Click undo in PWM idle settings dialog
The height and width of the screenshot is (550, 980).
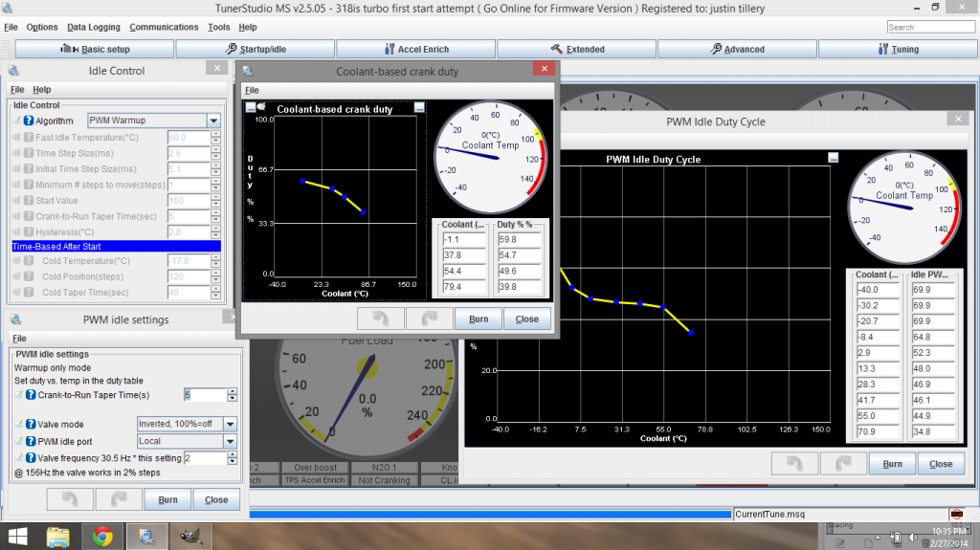(70, 499)
